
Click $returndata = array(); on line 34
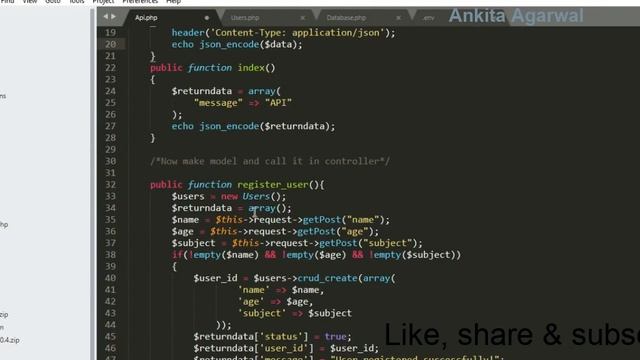coord(231,208)
